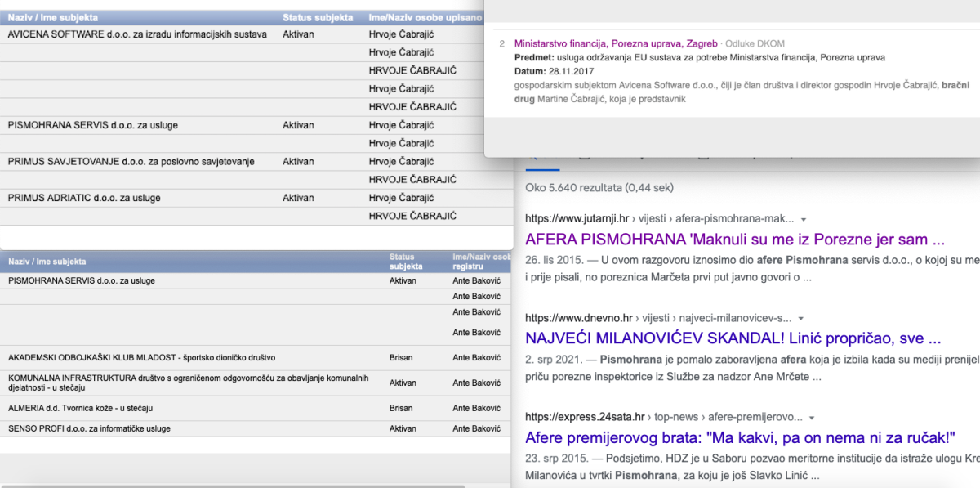Select the AKADEMSKI ODBOJKAŠKI KLUB MLADOST entry
Image resolution: width=980 pixels, height=488 pixels.
pyautogui.click(x=141, y=358)
